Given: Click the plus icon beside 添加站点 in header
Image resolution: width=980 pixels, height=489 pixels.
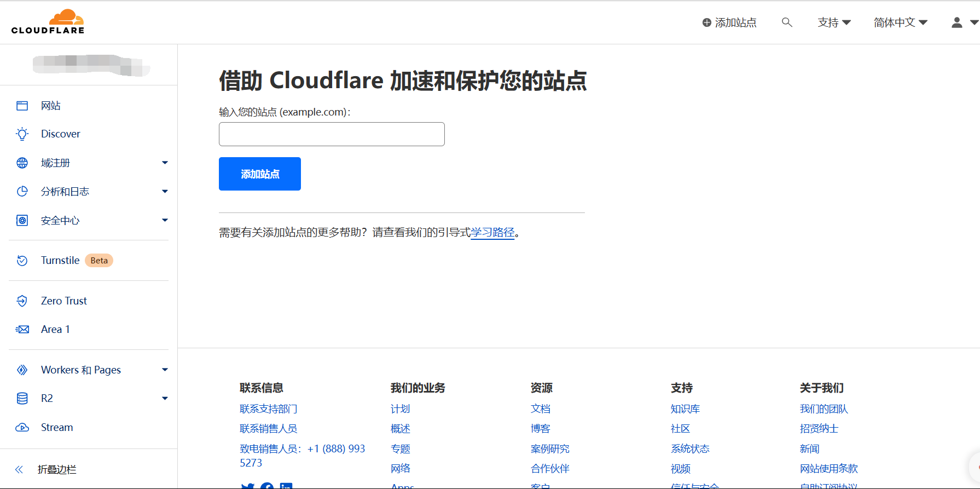Looking at the screenshot, I should tap(707, 22).
